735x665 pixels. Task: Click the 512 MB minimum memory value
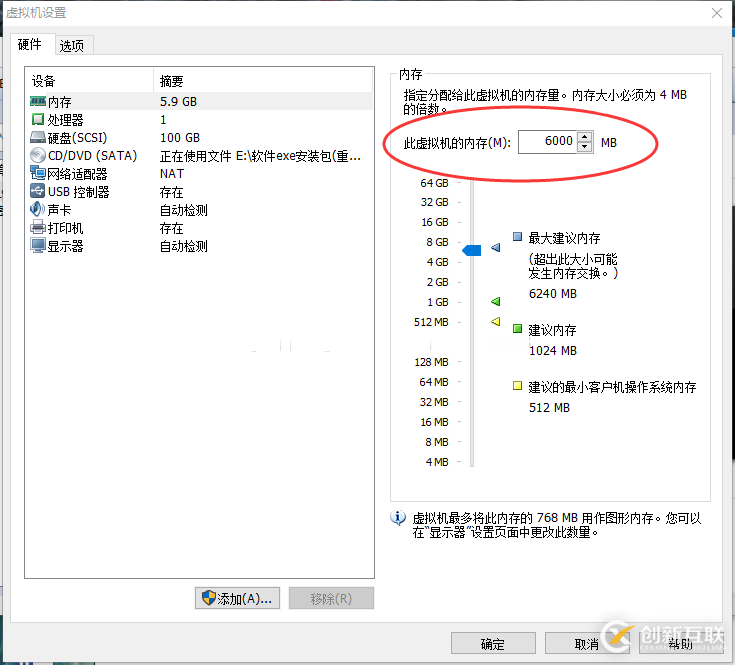pyautogui.click(x=549, y=408)
